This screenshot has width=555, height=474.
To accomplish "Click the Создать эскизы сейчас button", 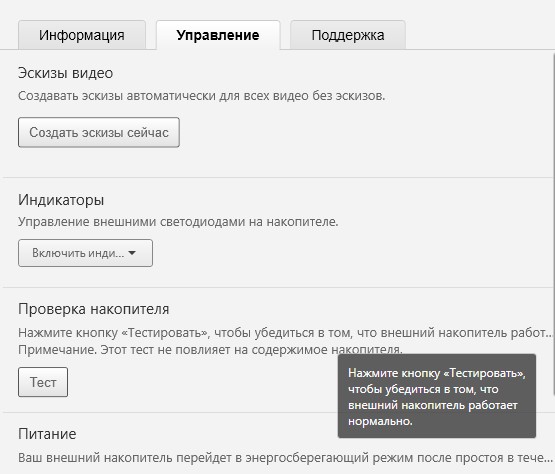I will coord(99,132).
